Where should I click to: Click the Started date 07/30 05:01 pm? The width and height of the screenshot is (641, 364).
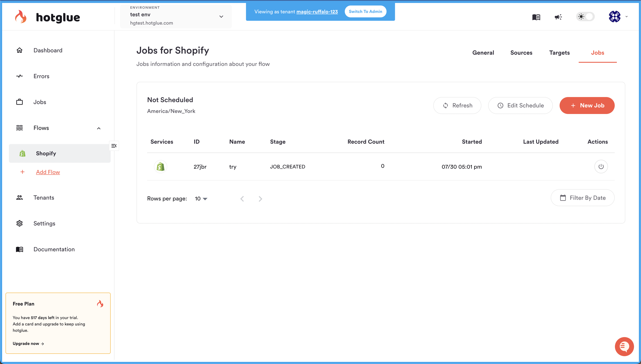pos(462,167)
